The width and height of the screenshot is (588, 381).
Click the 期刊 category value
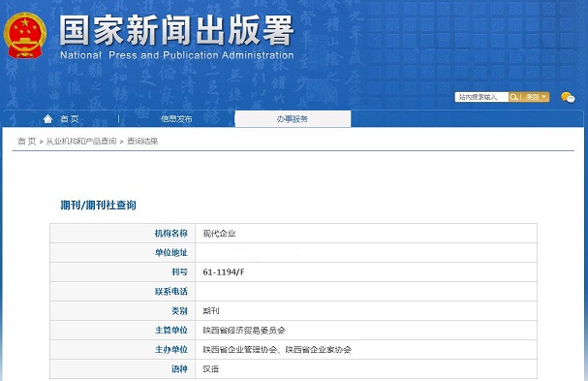coord(211,311)
